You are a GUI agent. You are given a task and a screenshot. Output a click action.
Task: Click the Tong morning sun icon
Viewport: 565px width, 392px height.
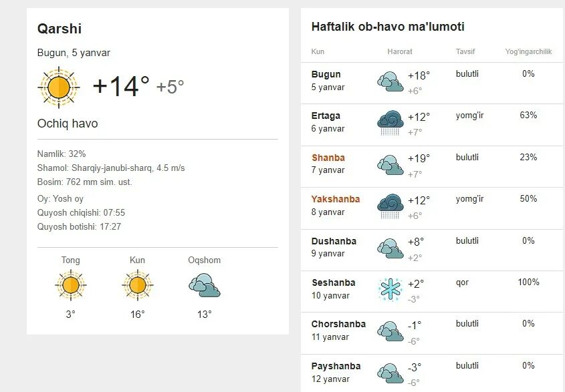(x=71, y=285)
